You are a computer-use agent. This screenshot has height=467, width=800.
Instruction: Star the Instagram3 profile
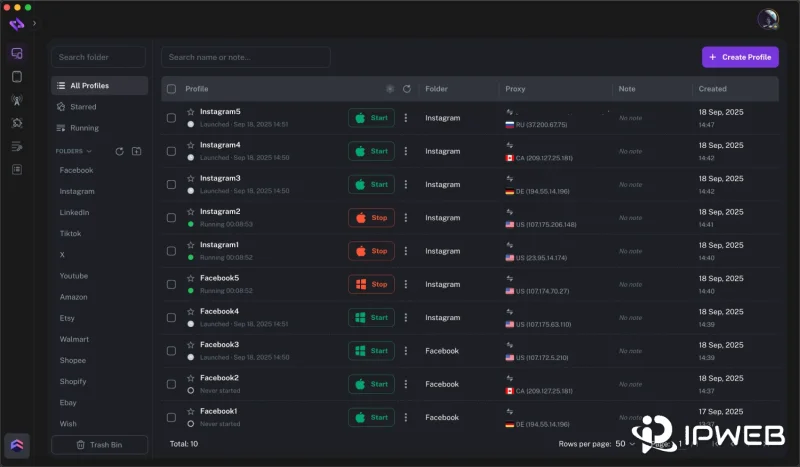tap(190, 178)
